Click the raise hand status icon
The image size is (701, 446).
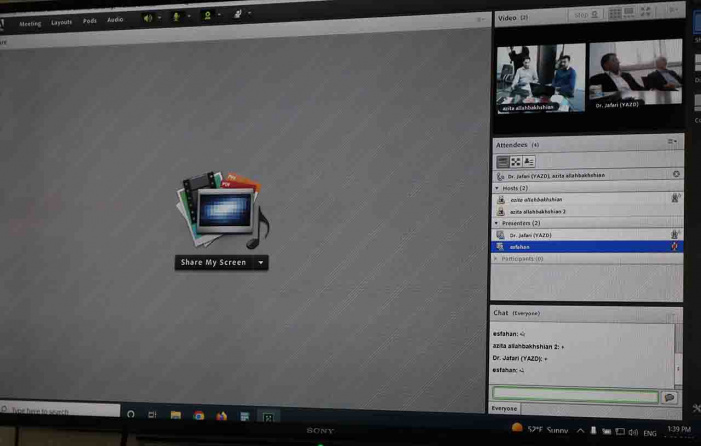click(238, 15)
